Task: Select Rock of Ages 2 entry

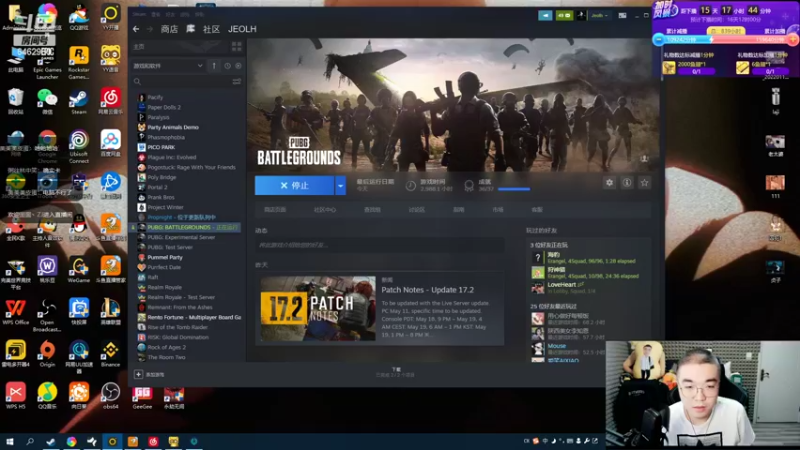Action: pos(166,347)
